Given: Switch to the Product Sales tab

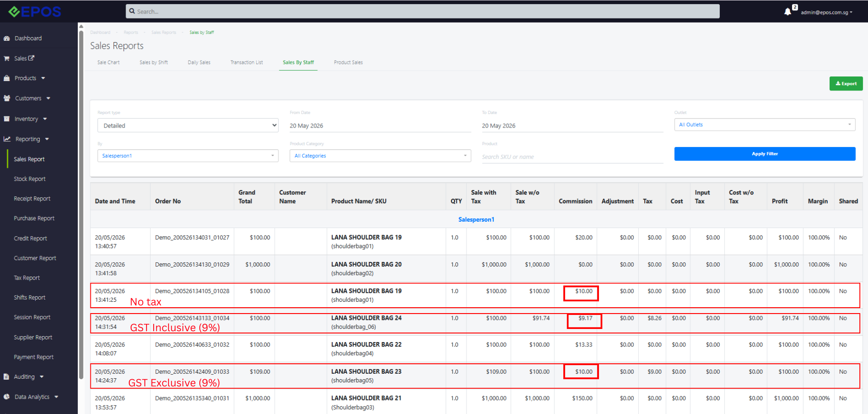Looking at the screenshot, I should pyautogui.click(x=348, y=62).
